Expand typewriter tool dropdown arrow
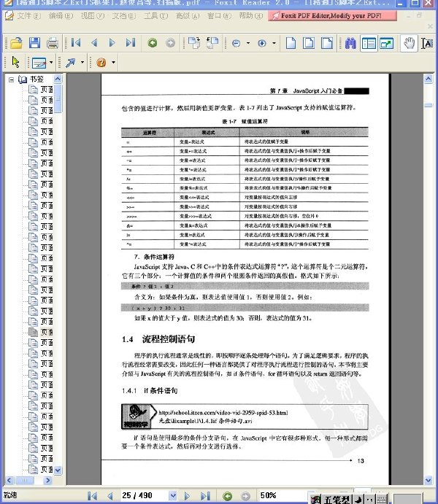This screenshot has height=504, width=438. pyautogui.click(x=51, y=62)
